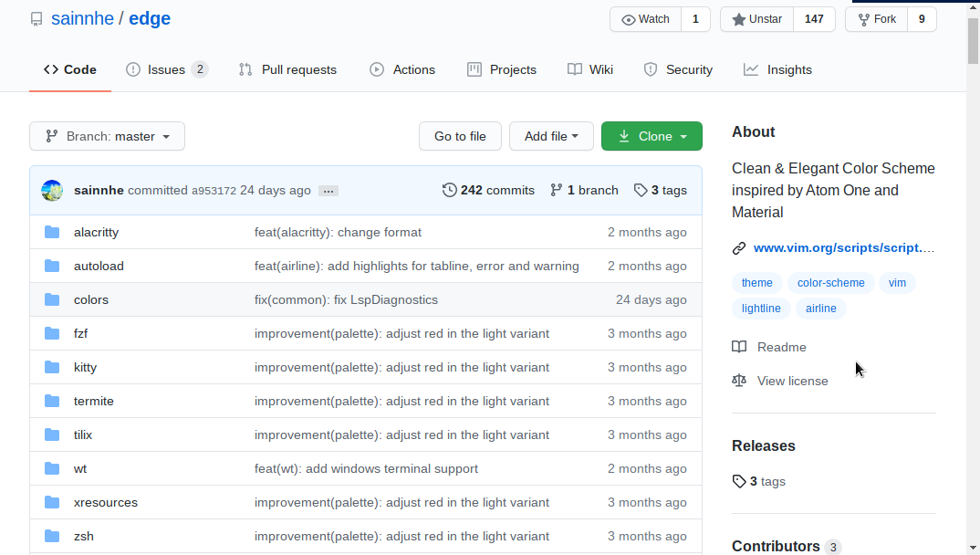The width and height of the screenshot is (980, 555).
Task: Click the license scale icon
Action: click(x=739, y=381)
